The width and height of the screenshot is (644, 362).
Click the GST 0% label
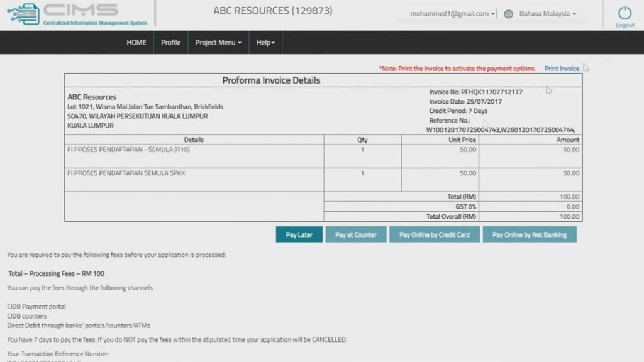(465, 206)
